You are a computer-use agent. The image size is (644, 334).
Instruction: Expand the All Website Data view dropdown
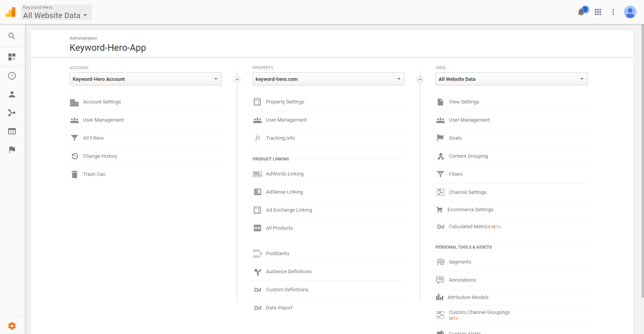[511, 79]
